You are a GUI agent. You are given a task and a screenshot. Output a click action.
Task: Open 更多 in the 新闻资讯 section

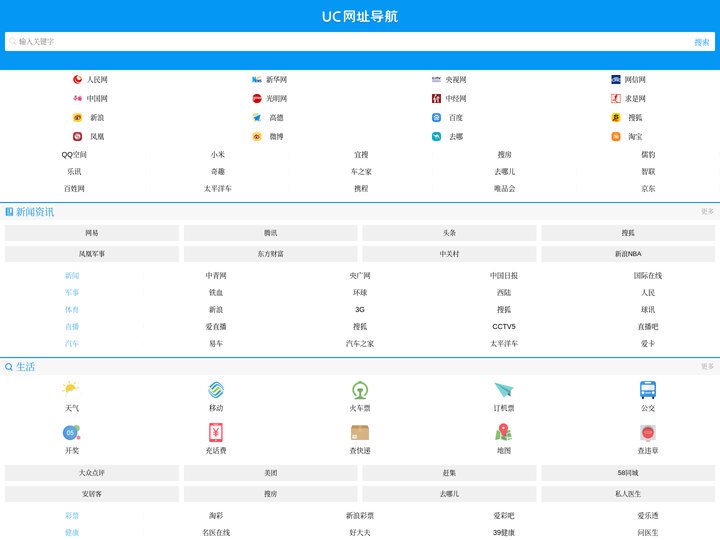pyautogui.click(x=707, y=211)
